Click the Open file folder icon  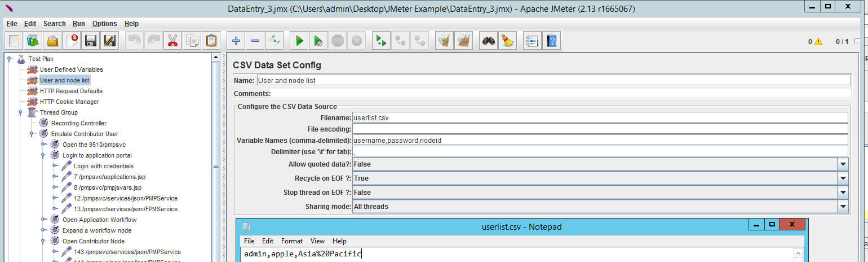pos(52,41)
